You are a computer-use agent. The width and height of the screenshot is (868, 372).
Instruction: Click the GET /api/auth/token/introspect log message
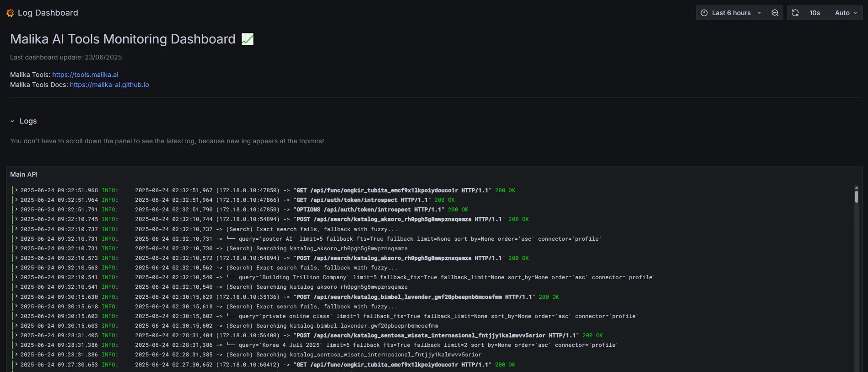295,200
